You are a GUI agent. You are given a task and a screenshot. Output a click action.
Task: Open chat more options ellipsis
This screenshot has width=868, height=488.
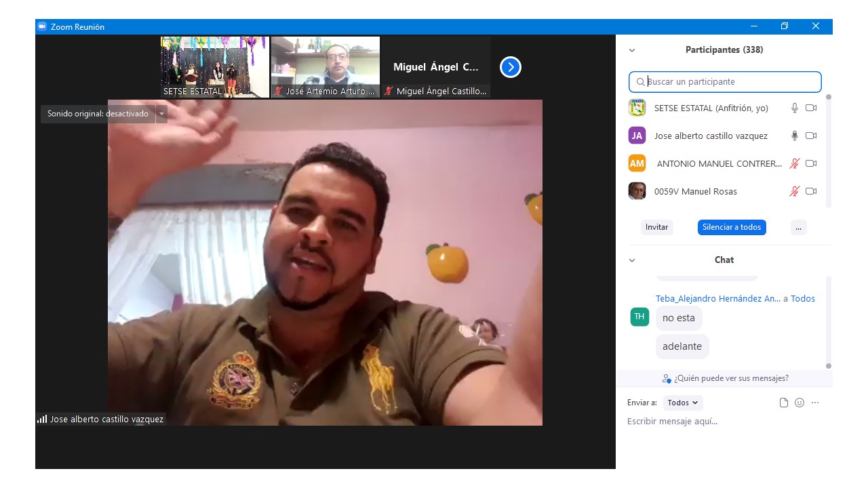815,403
